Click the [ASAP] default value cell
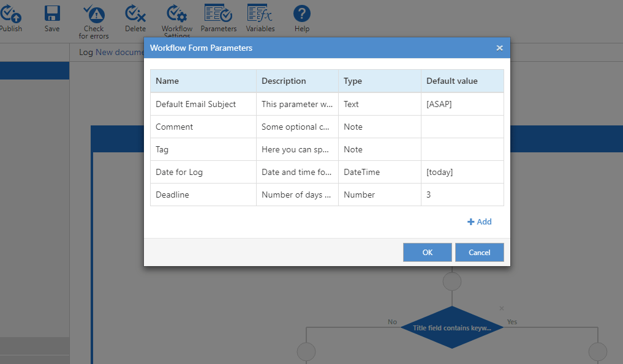 coord(463,104)
